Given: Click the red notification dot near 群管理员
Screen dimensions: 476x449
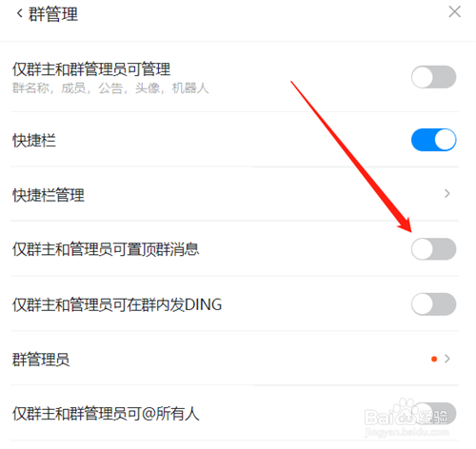Looking at the screenshot, I should pyautogui.click(x=434, y=359).
